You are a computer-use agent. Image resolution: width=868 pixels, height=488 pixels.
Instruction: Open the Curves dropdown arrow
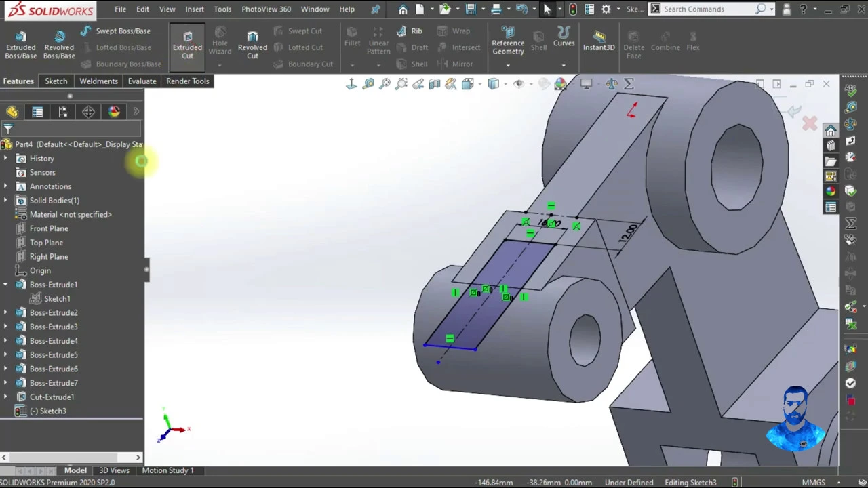[564, 65]
